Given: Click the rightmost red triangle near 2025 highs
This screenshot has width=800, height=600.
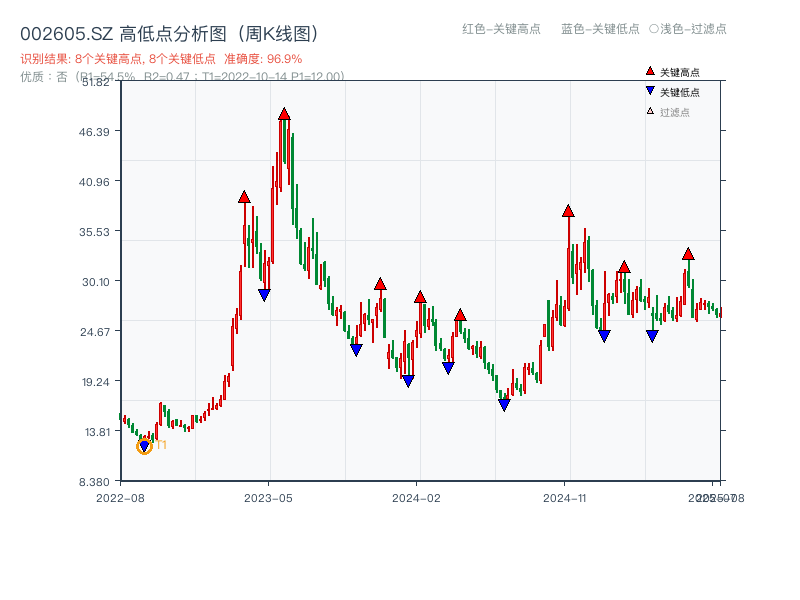Looking at the screenshot, I should click(687, 255).
